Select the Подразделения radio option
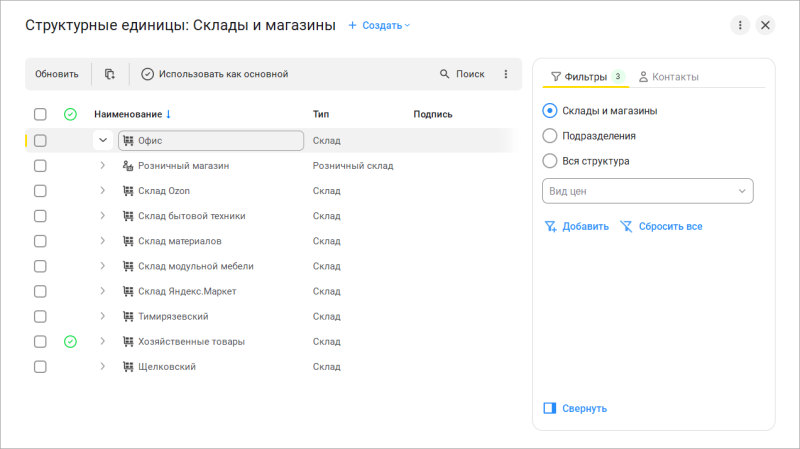800x449 pixels. click(x=549, y=136)
